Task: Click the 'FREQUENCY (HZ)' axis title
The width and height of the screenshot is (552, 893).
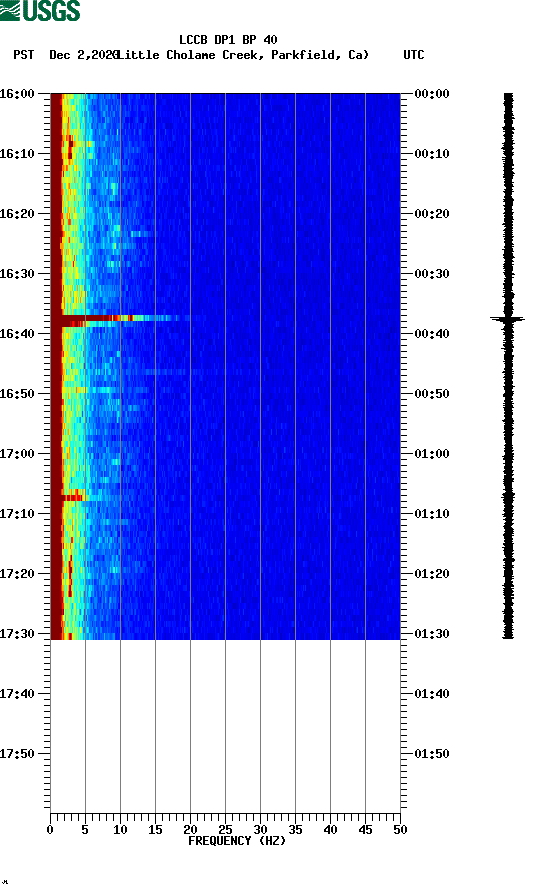Action: pos(237,841)
